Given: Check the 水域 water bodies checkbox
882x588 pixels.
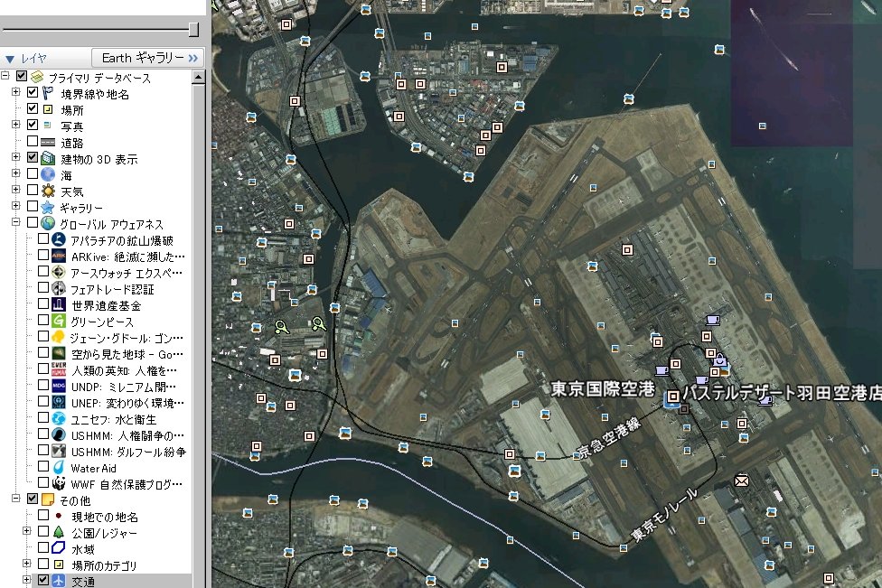Looking at the screenshot, I should pyautogui.click(x=43, y=548).
